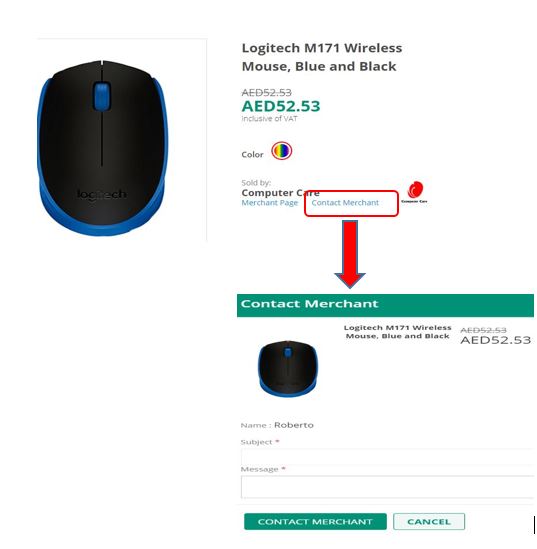The height and width of the screenshot is (549, 537).
Task: Click the large product title heading at the top
Action: (x=322, y=57)
